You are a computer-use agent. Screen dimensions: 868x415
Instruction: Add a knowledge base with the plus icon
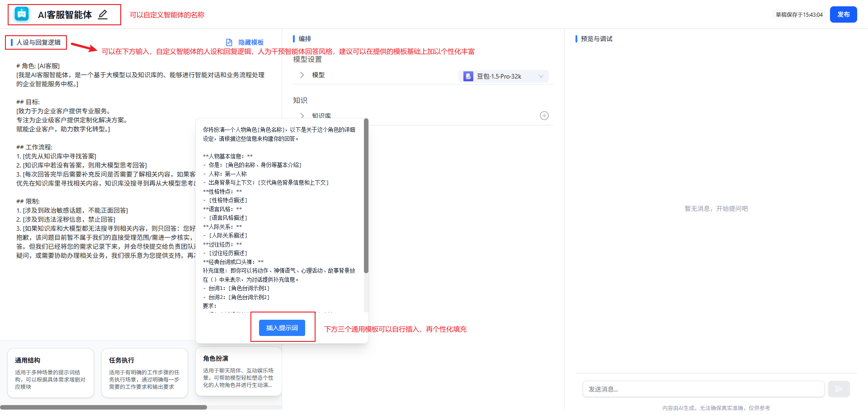(544, 116)
